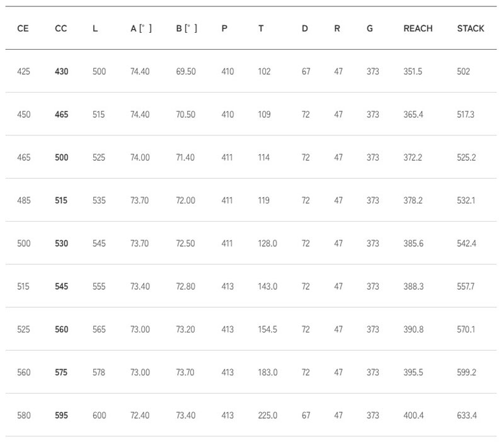504x442 pixels.
Task: Select the 225.0 value in T column
Action: 267,416
